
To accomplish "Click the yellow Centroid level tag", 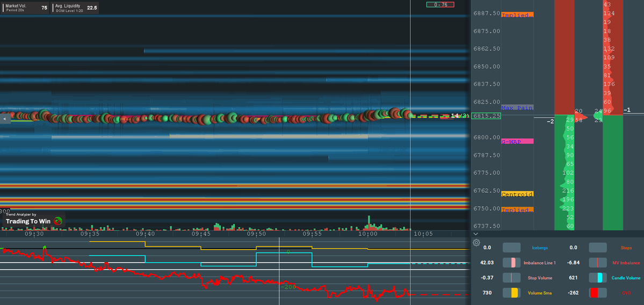I will [517, 194].
